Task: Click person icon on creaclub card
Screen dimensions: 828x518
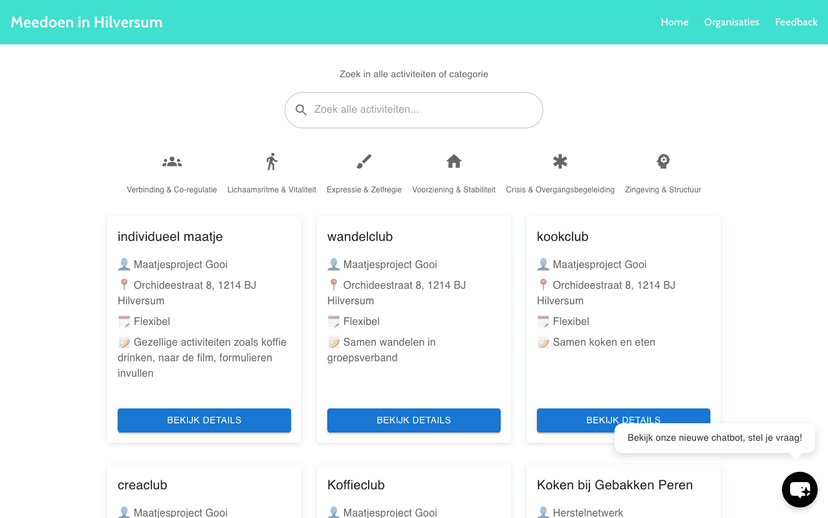Action: tap(124, 512)
